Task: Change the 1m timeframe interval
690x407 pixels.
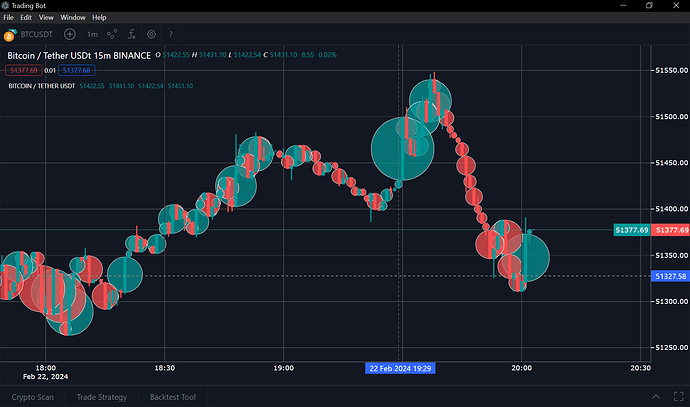Action: pyautogui.click(x=92, y=34)
